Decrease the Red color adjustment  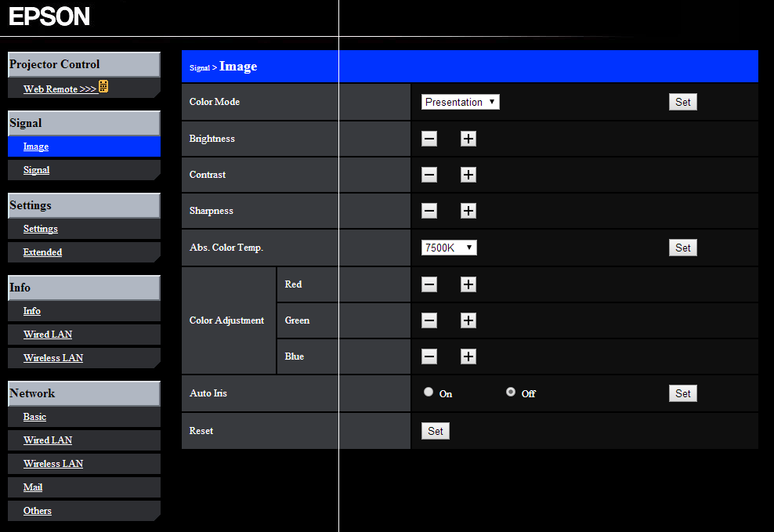pyautogui.click(x=429, y=284)
